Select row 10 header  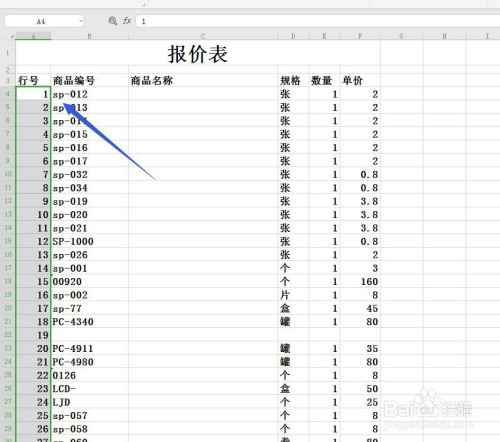click(7, 174)
